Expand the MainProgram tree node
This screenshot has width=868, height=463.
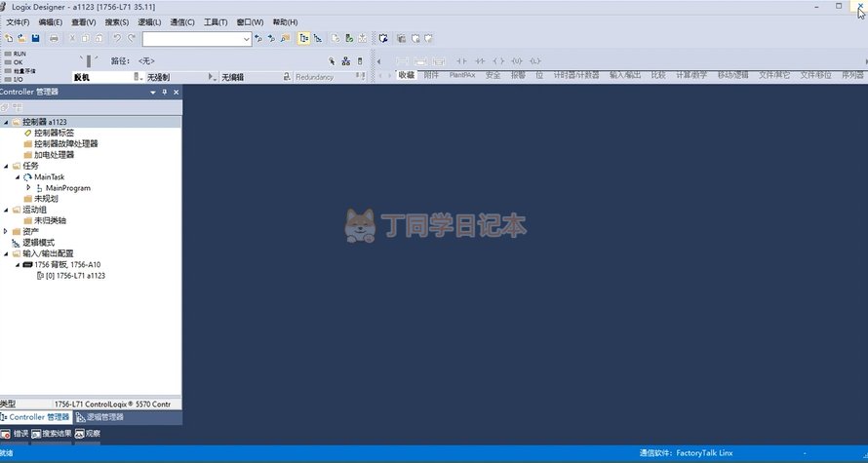coord(28,188)
